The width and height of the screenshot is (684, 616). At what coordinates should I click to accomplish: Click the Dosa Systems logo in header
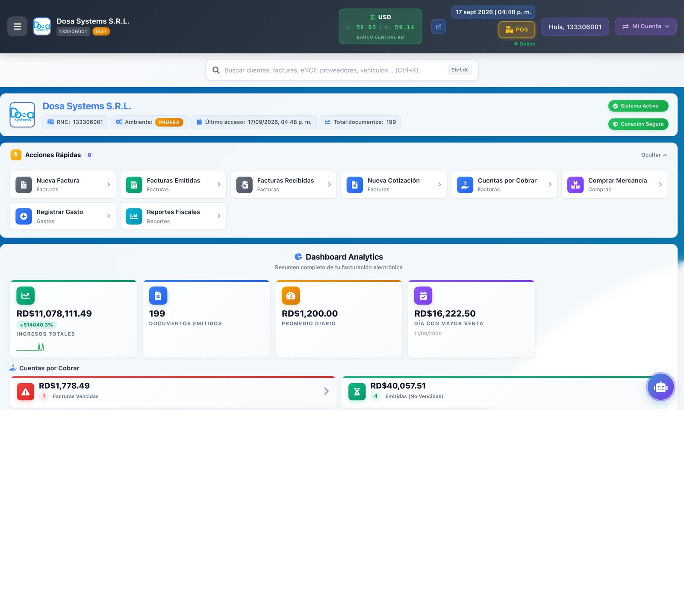(42, 26)
